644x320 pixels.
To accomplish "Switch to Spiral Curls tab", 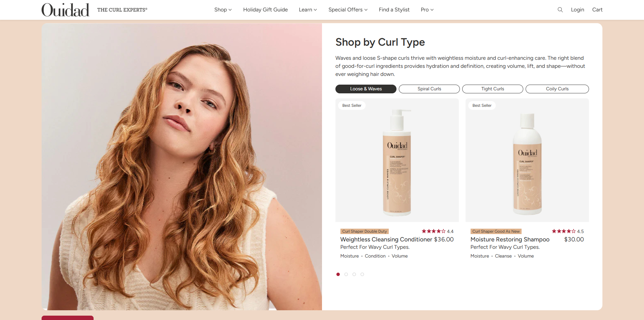I will coord(429,89).
